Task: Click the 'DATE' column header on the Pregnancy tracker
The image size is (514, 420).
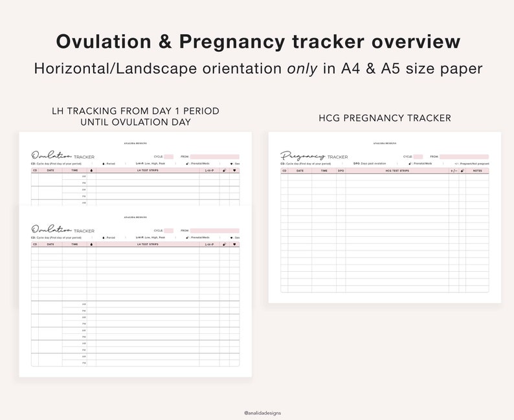Action: click(300, 171)
